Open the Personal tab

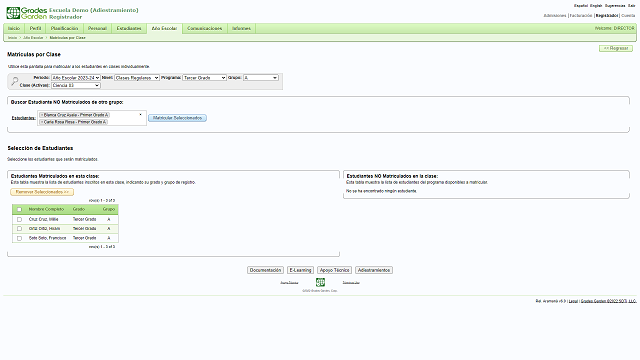click(x=97, y=28)
